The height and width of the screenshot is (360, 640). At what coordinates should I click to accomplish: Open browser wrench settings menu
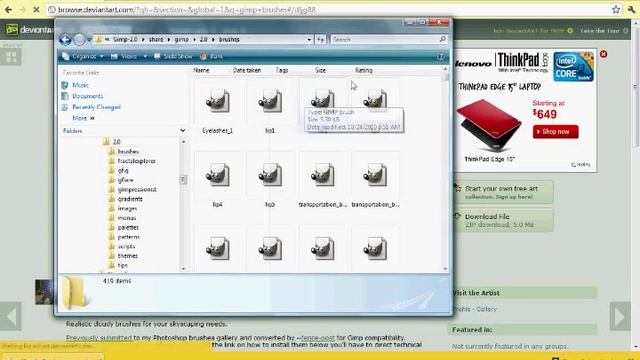[x=631, y=9]
